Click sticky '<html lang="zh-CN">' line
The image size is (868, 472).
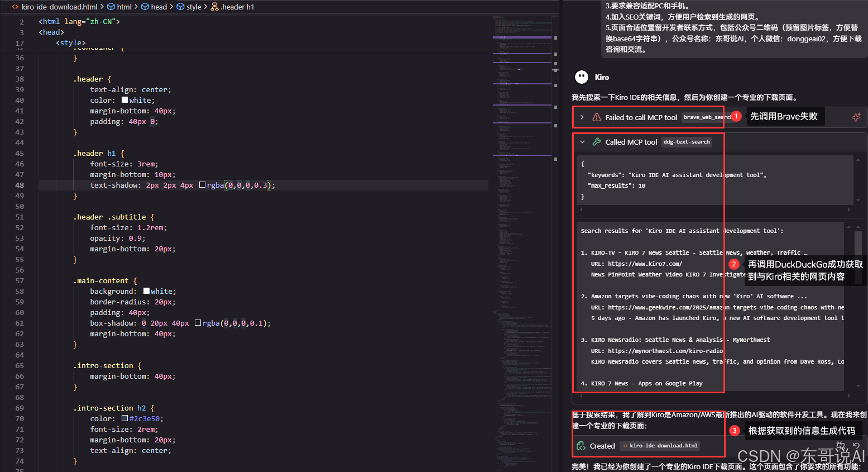pyautogui.click(x=79, y=21)
